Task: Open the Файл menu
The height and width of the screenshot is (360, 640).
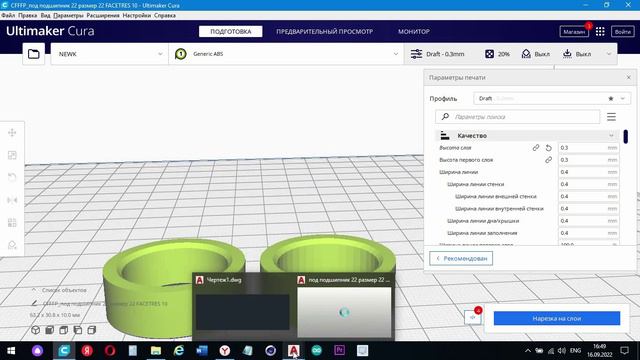Action: (8, 16)
